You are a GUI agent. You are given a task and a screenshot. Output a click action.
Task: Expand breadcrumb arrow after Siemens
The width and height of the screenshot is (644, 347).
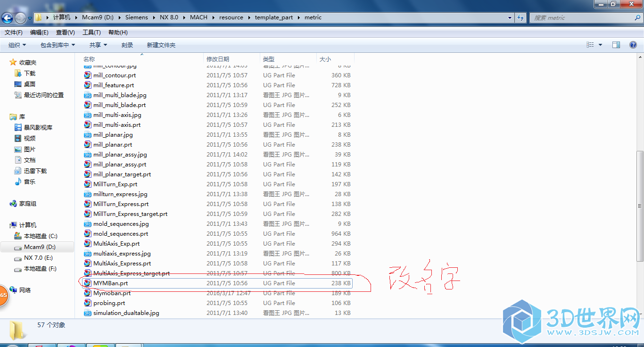pos(154,17)
